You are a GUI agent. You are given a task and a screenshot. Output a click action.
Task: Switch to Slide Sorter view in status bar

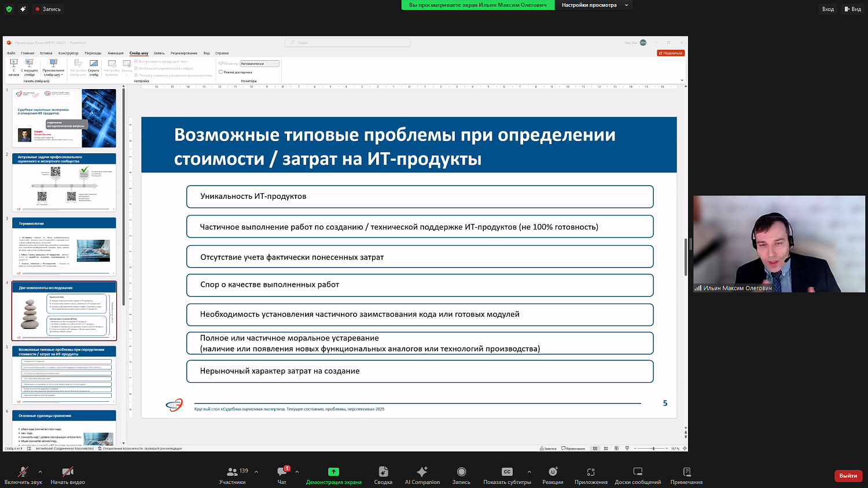606,449
